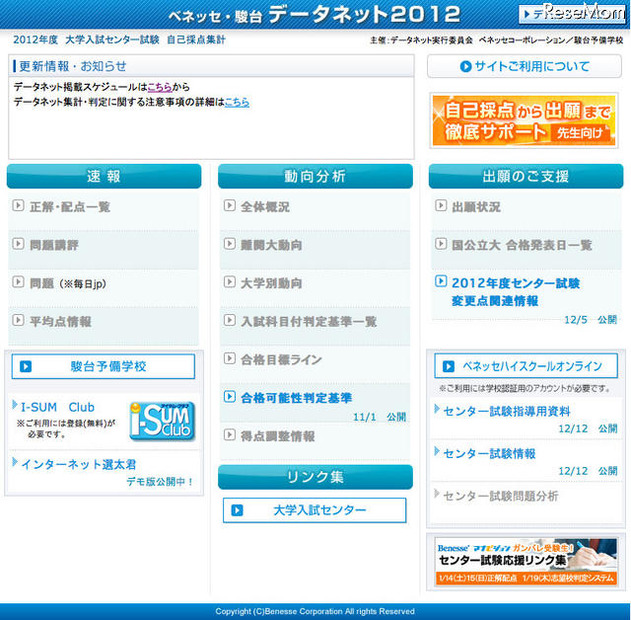
Task: Open the 合格可能性判定基準 link
Action: click(x=296, y=398)
